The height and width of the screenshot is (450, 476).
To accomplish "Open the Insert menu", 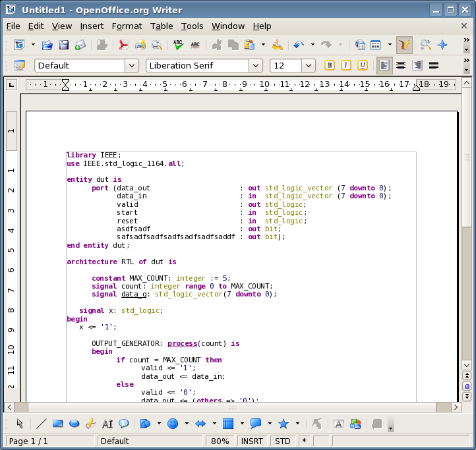I will click(92, 26).
